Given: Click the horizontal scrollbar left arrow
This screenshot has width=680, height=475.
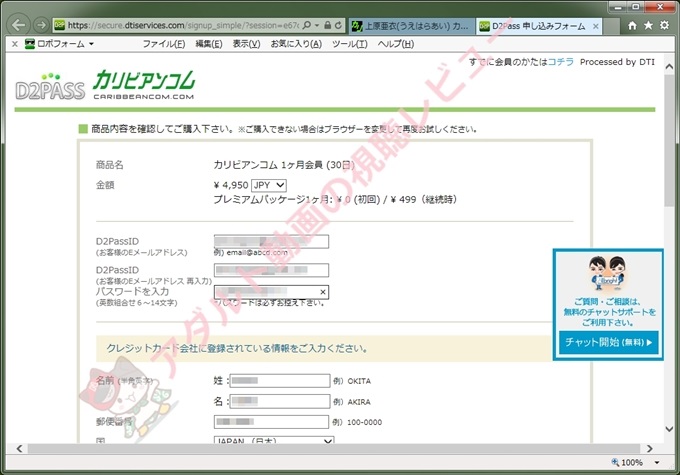Looking at the screenshot, I should (x=20, y=449).
